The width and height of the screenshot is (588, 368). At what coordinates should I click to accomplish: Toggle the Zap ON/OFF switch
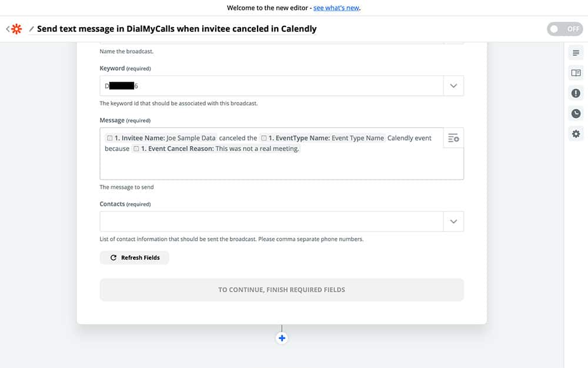pos(564,29)
